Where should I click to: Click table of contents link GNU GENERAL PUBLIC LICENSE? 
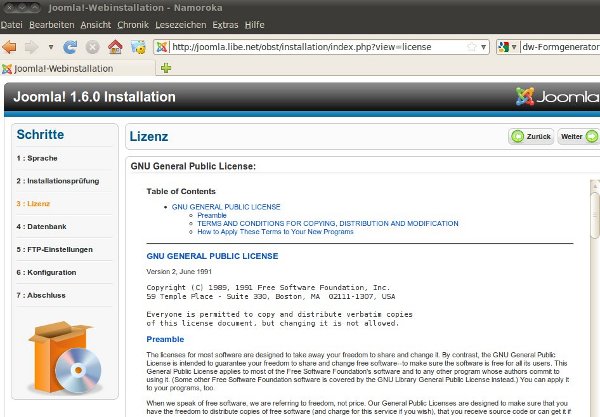click(226, 207)
